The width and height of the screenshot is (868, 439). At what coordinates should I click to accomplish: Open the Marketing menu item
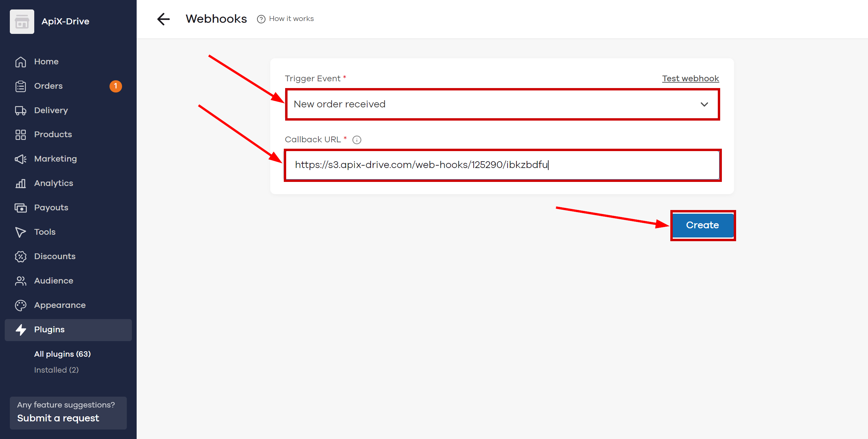tap(68, 159)
